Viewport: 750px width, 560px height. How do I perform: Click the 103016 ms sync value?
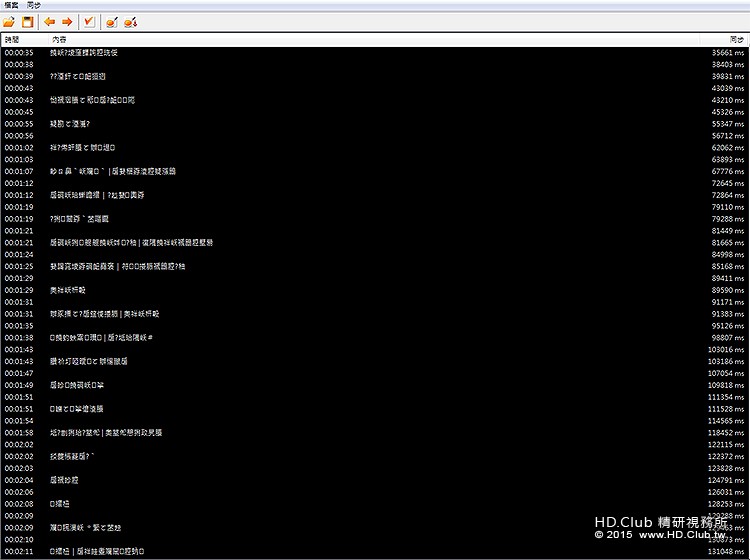coord(726,350)
